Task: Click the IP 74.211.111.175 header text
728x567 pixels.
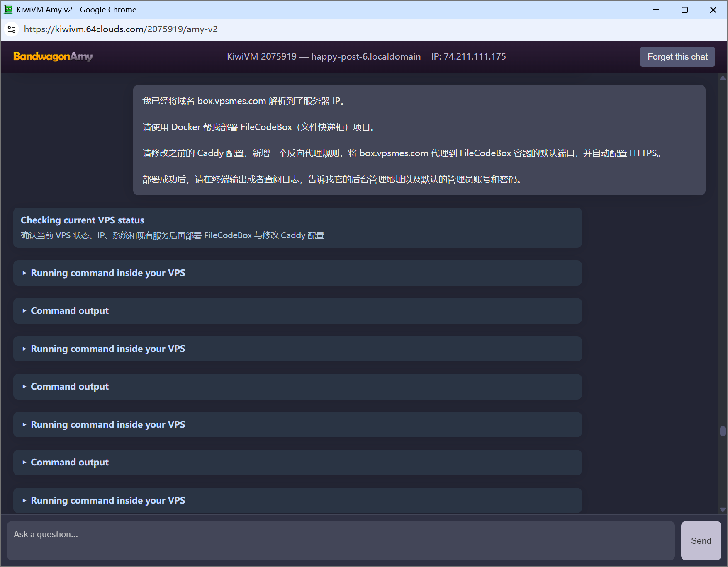Action: pyautogui.click(x=468, y=56)
